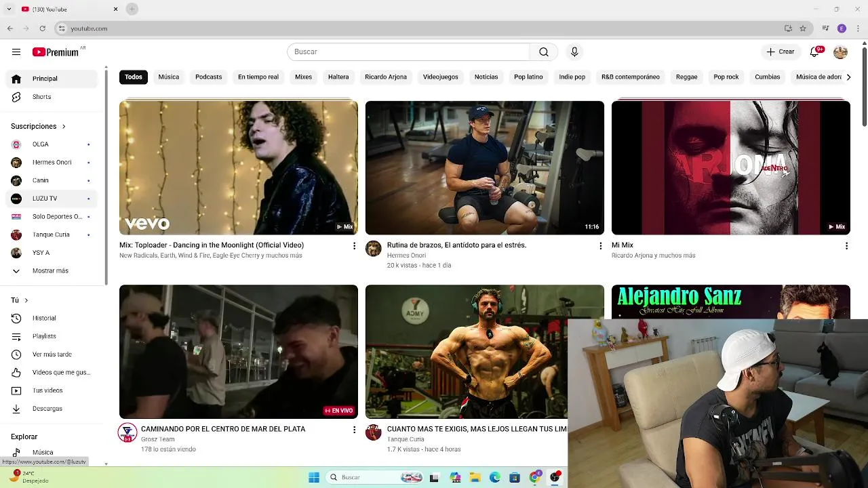Open options for Rutina de brazos

(600, 246)
